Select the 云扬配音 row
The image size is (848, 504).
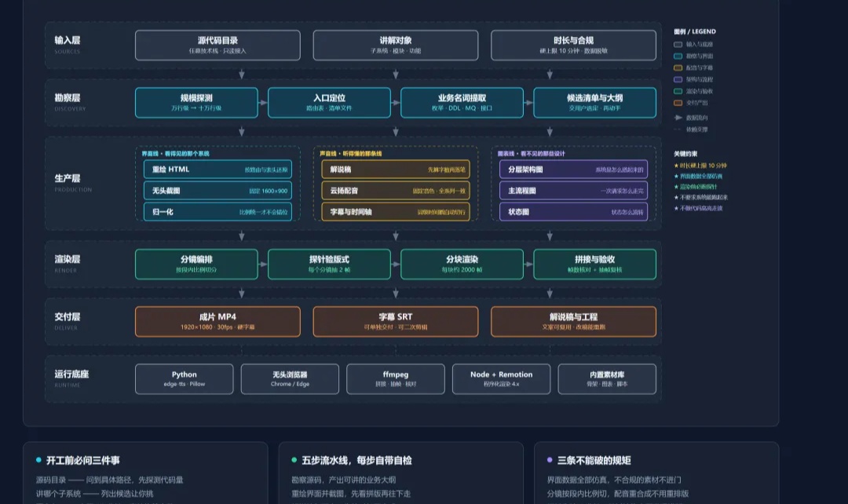tap(396, 190)
